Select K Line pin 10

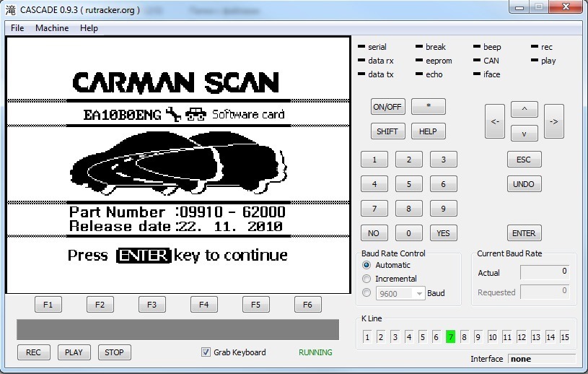coord(492,337)
